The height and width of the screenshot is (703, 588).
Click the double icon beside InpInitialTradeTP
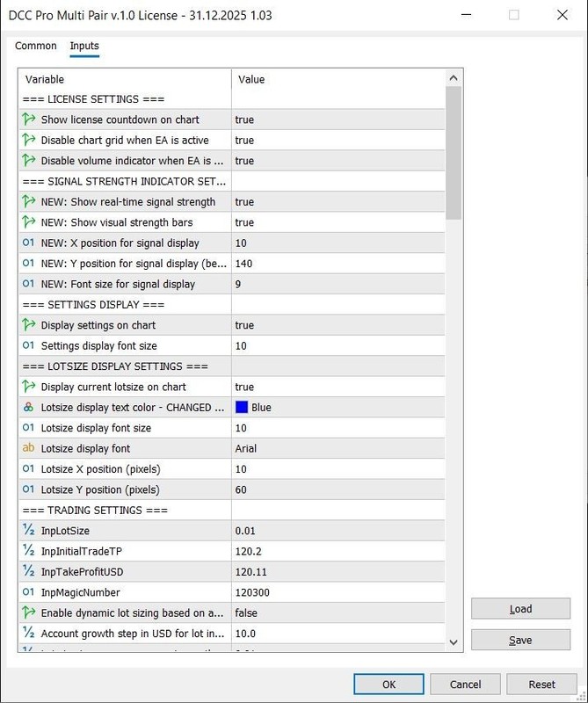tap(29, 551)
